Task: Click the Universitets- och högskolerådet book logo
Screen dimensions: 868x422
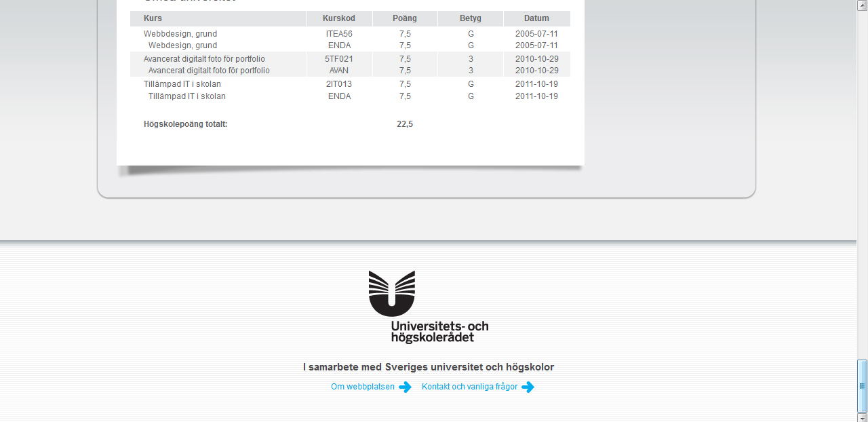Action: 392,294
